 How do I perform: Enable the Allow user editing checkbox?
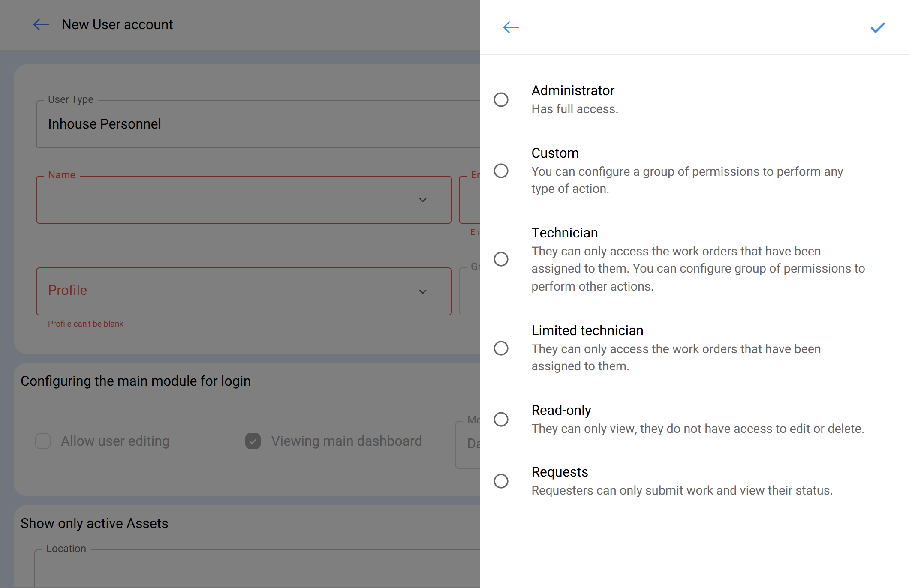[43, 441]
